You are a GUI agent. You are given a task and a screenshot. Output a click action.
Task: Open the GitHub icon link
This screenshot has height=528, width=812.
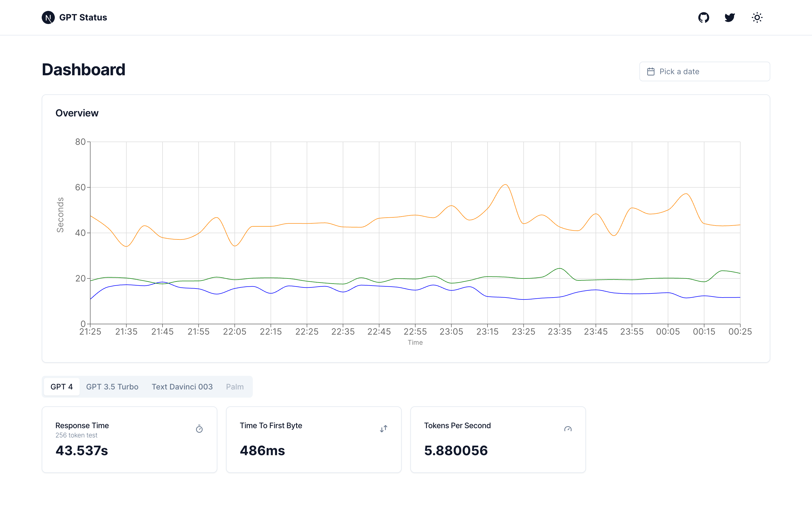coord(703,17)
